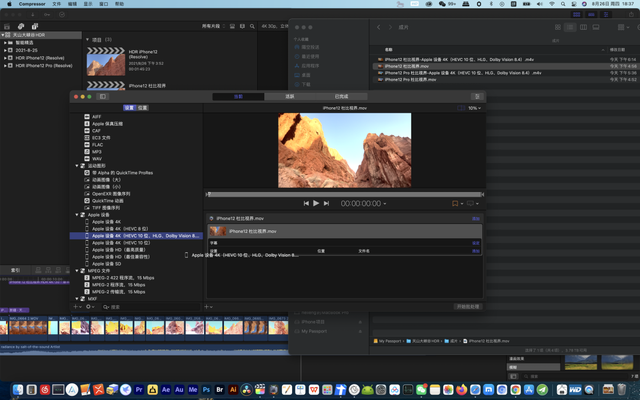Collapse the 运动图形 settings group
Image resolution: width=640 pixels, height=400 pixels.
[x=77, y=166]
